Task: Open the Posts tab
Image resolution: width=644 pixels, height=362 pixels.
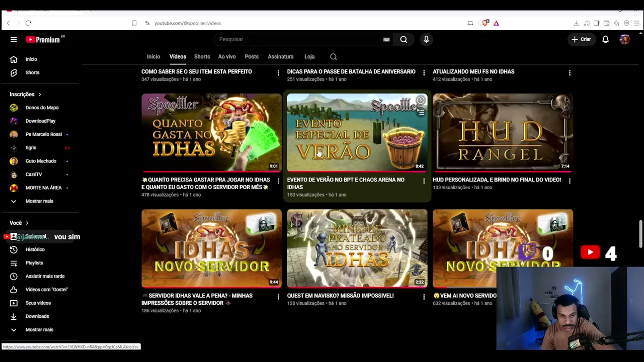Action: coord(252,57)
